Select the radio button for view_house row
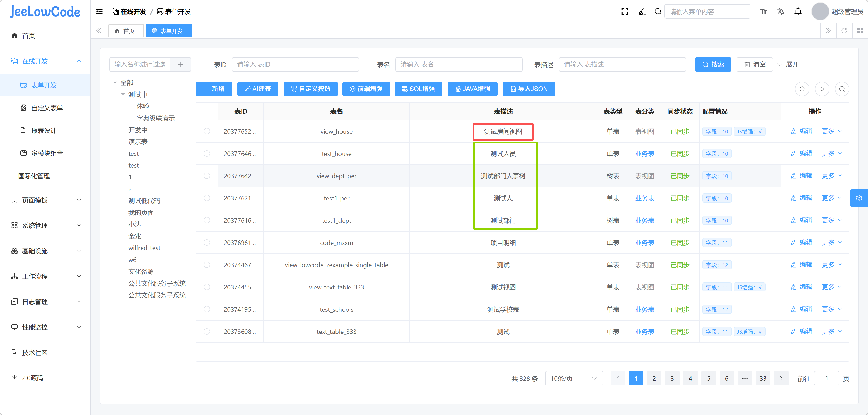This screenshot has height=415, width=868. coord(207,131)
